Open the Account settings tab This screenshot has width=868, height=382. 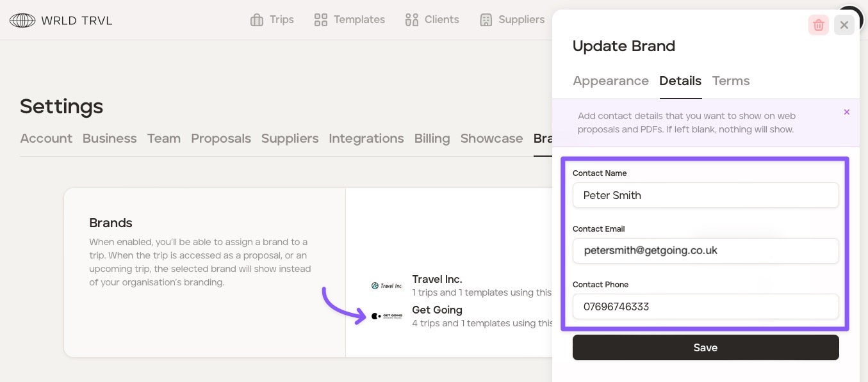[x=46, y=138]
